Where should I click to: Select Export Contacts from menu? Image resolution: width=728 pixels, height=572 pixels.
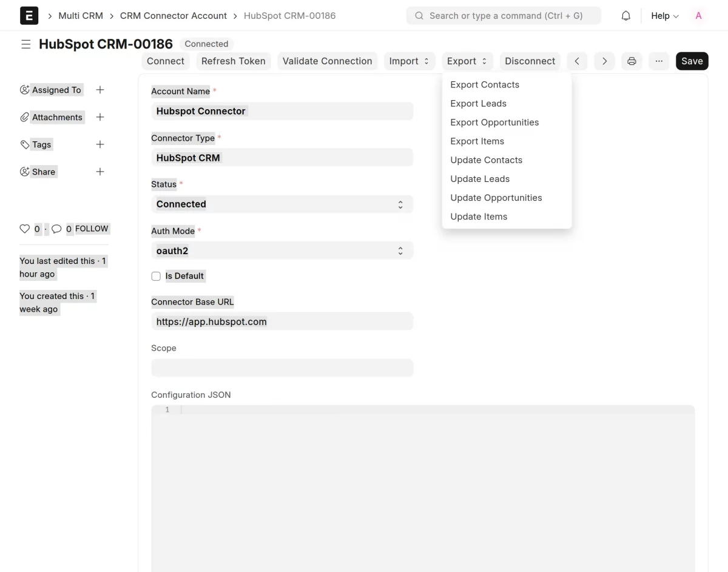pyautogui.click(x=507, y=85)
